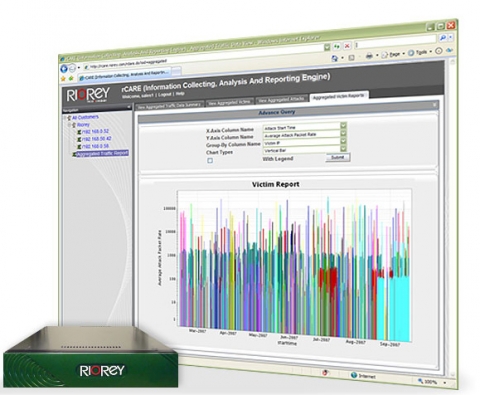Open the Y-Axis Column Name dropdown
The width and height of the screenshot is (480, 395).
[x=343, y=133]
